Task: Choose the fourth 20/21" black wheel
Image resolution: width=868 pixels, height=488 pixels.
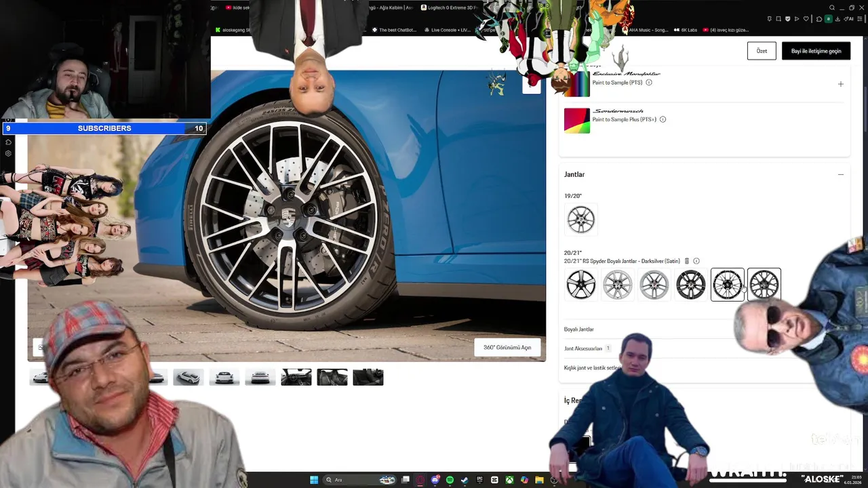Action: (x=691, y=285)
